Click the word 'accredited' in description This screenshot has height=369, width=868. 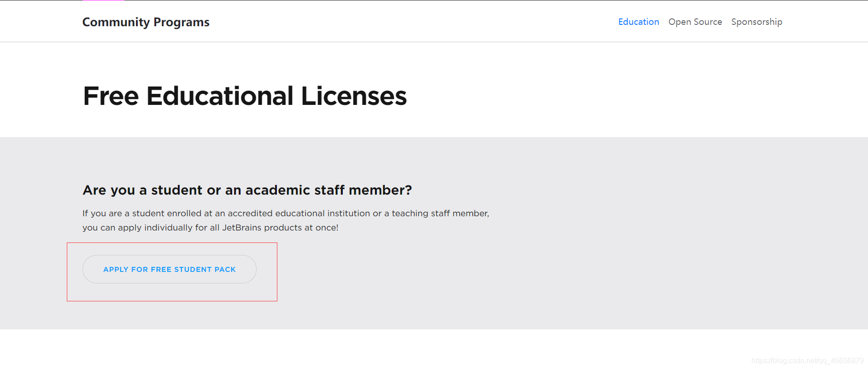(x=250, y=213)
